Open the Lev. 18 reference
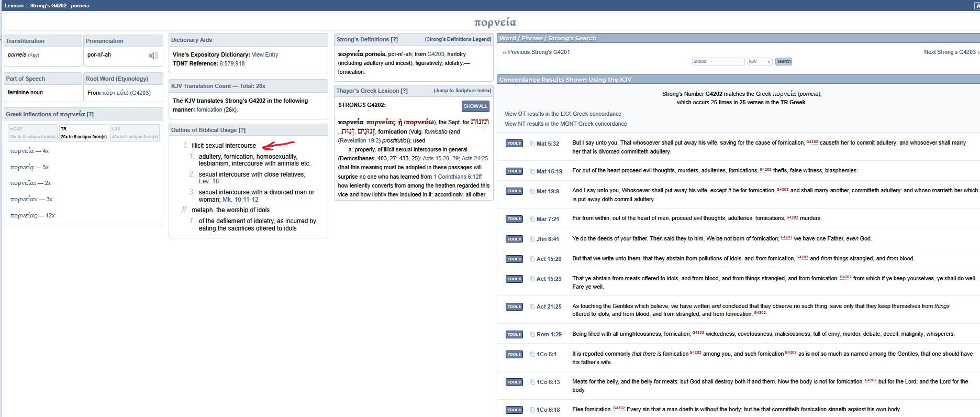This screenshot has height=417, width=980. pyautogui.click(x=209, y=181)
